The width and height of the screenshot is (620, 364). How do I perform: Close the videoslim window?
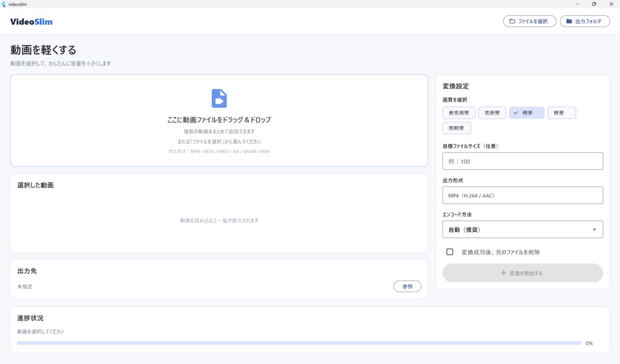[x=611, y=4]
